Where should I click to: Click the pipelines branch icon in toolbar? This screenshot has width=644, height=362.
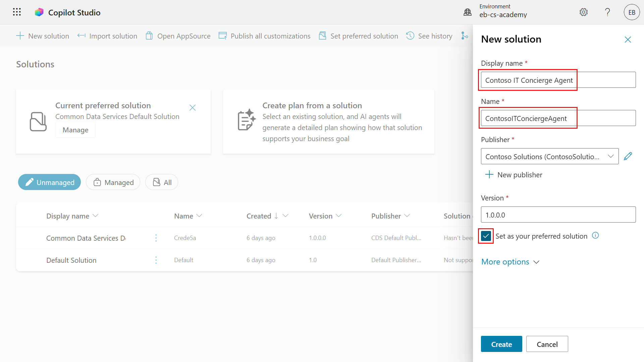[465, 36]
